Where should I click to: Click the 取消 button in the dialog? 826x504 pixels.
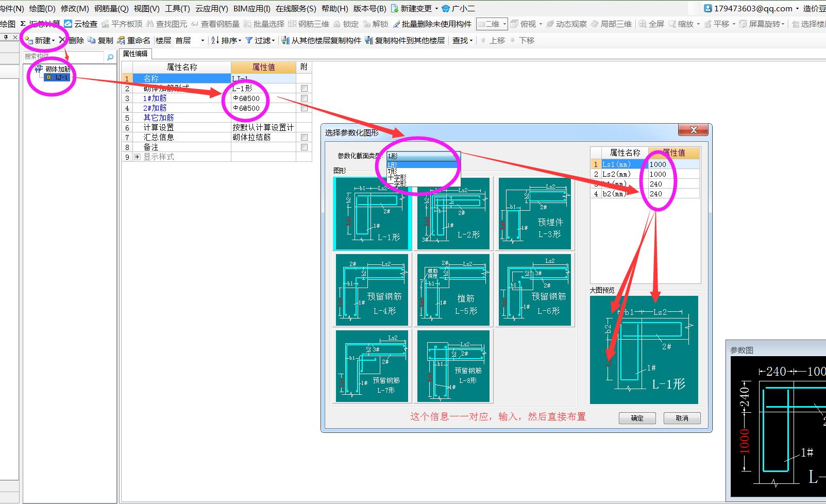[682, 418]
